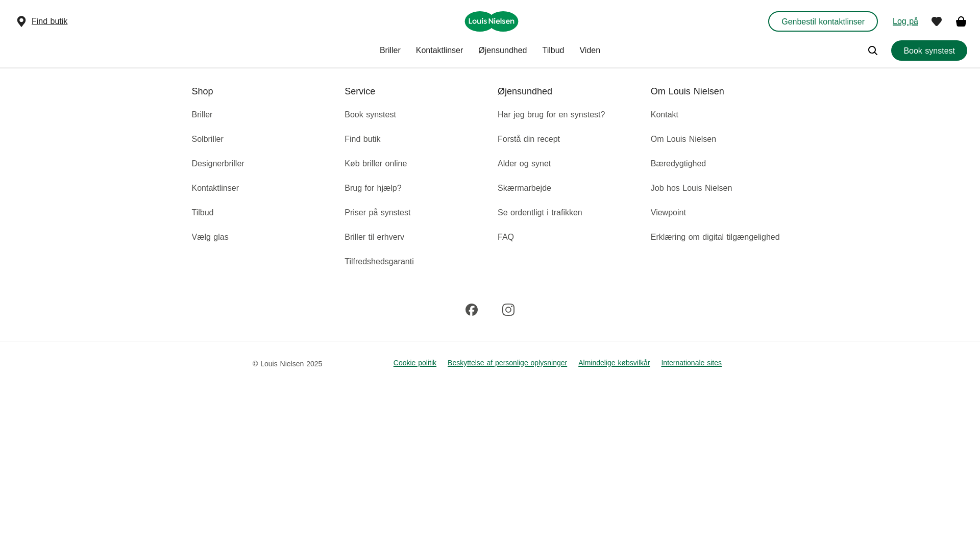Open the Øjensundhed navigation menu

(502, 51)
